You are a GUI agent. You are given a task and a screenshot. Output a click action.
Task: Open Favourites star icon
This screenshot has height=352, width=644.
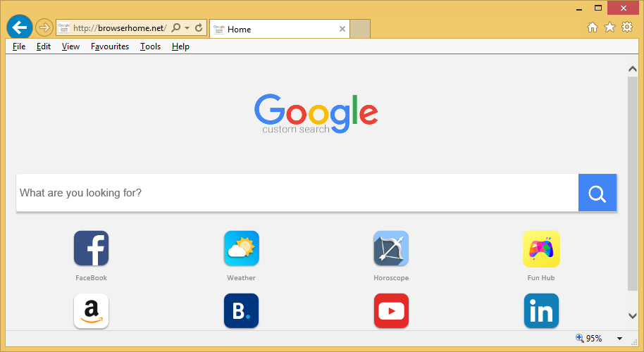[610, 27]
